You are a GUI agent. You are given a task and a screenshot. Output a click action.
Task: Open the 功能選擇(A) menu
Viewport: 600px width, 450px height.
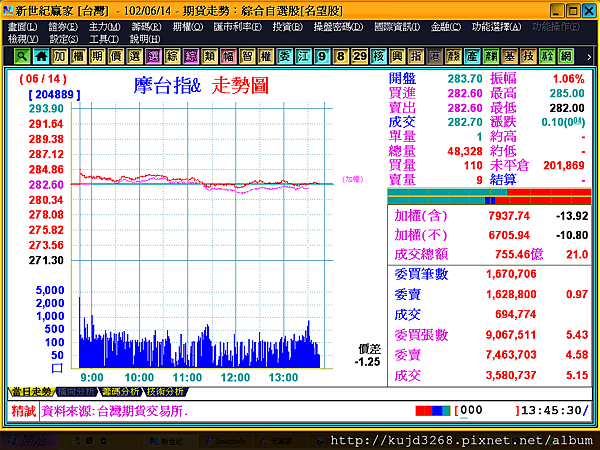pyautogui.click(x=496, y=27)
